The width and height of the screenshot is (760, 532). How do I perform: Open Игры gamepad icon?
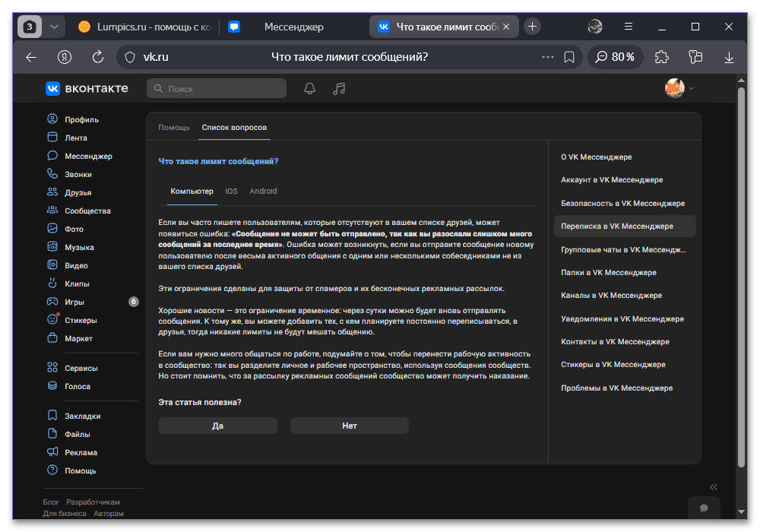click(52, 302)
